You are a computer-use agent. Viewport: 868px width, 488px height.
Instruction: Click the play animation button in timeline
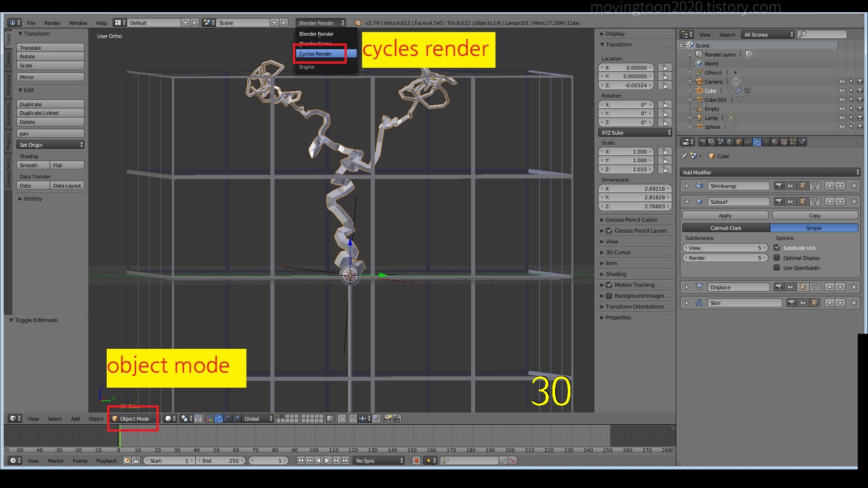click(x=327, y=460)
